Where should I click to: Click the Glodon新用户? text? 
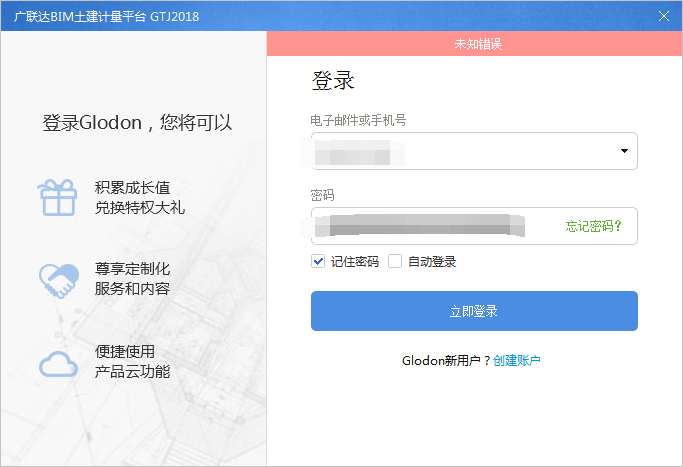coord(446,360)
